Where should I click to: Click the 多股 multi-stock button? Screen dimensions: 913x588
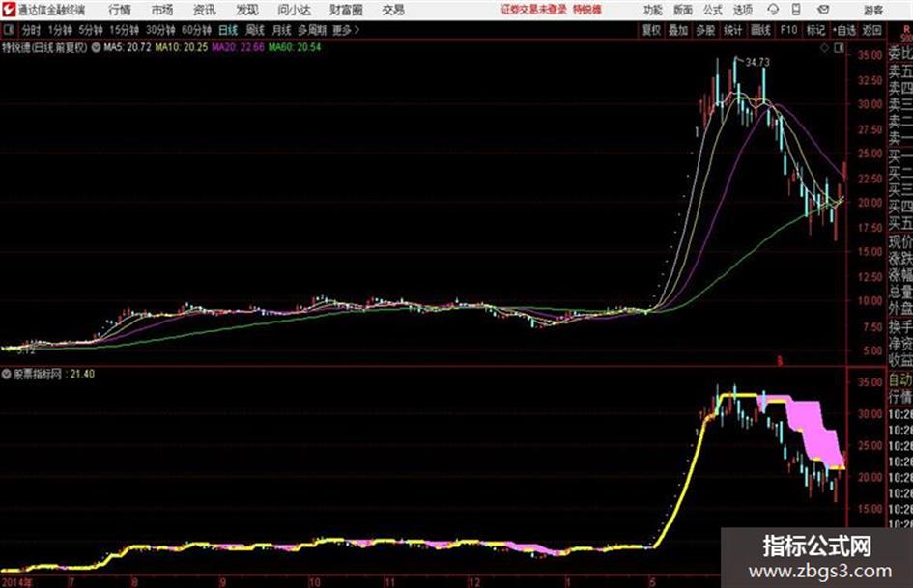click(x=705, y=30)
